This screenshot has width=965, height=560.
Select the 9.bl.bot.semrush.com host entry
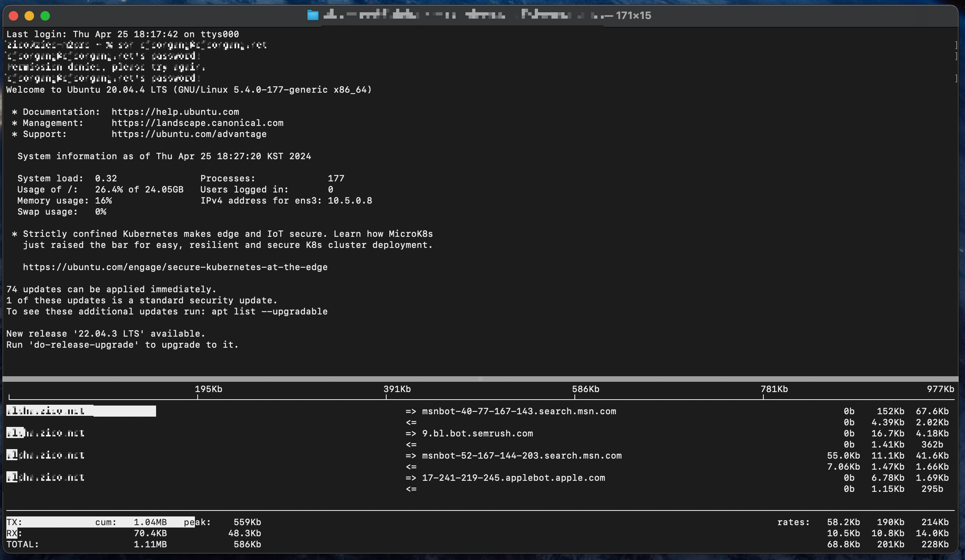point(477,434)
